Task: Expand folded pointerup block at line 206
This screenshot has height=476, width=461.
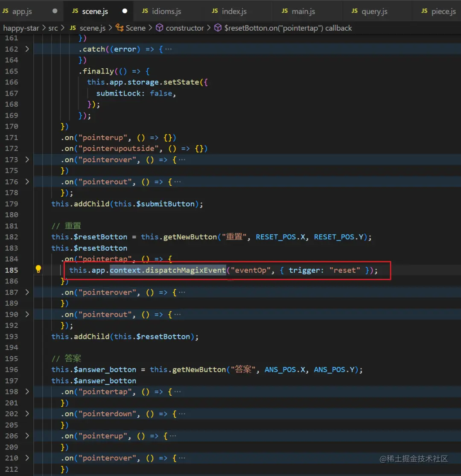Action: [27, 435]
